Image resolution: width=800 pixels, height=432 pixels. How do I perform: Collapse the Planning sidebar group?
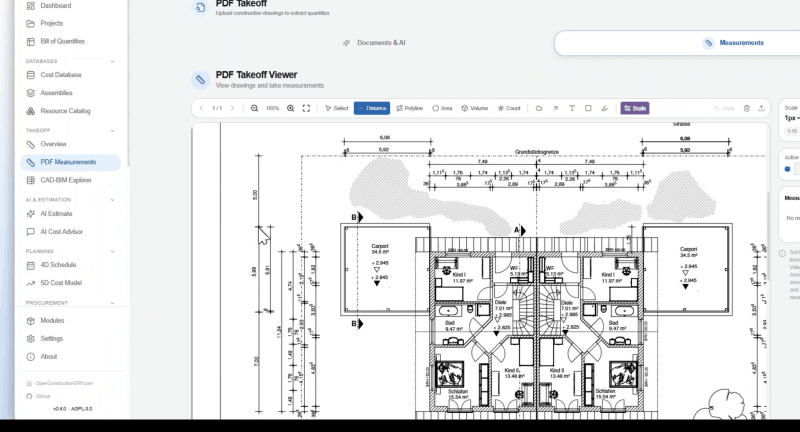point(112,251)
